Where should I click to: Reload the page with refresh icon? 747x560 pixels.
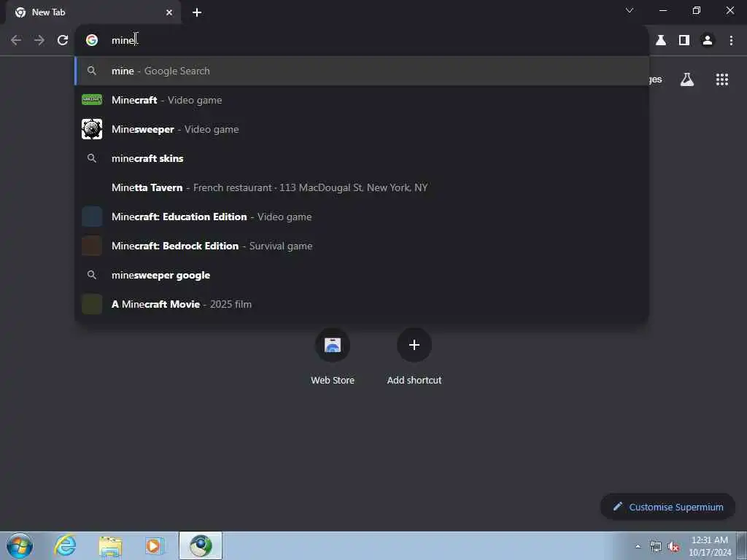pos(63,41)
